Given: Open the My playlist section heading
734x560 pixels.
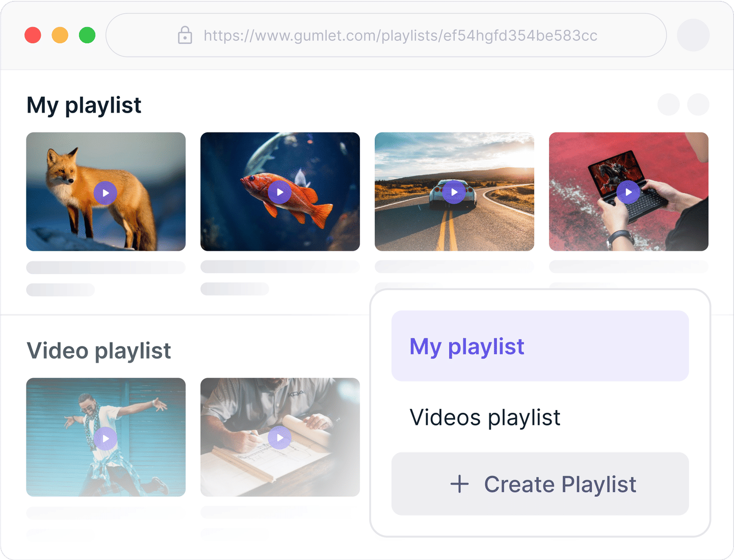Looking at the screenshot, I should pyautogui.click(x=84, y=105).
